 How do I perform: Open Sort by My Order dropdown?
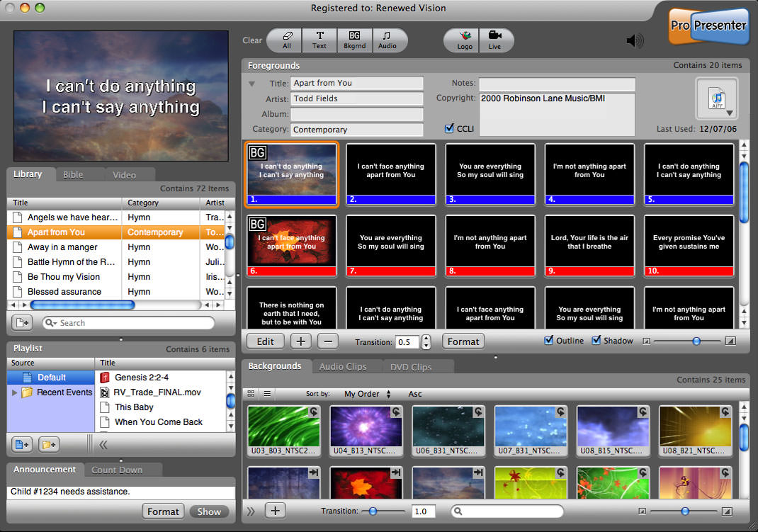pyautogui.click(x=368, y=394)
